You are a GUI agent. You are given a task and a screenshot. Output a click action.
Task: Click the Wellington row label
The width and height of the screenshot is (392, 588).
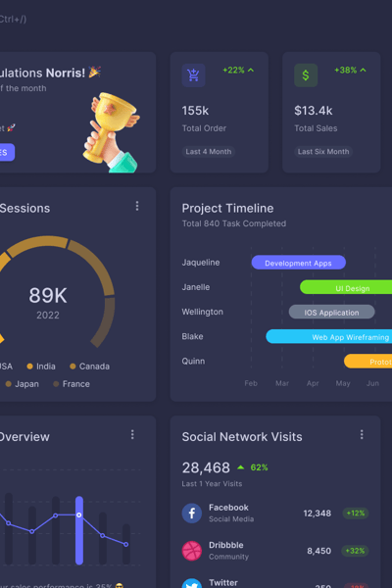click(x=203, y=312)
